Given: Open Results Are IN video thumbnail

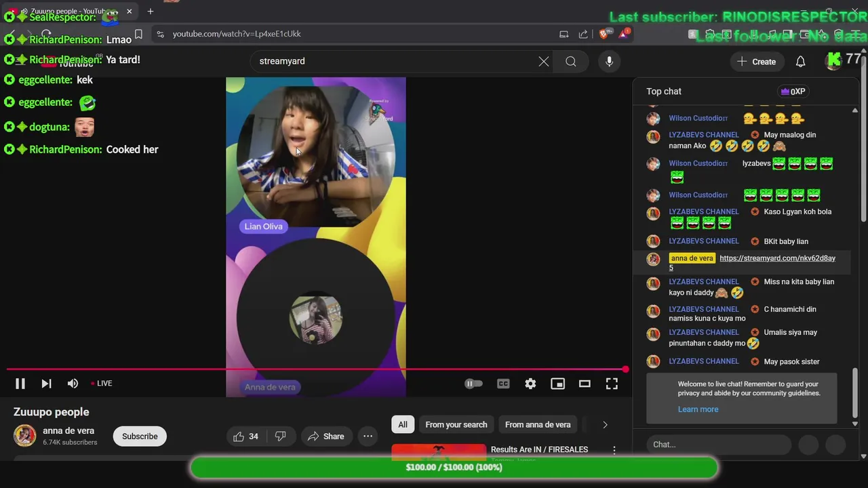Looking at the screenshot, I should [x=439, y=452].
